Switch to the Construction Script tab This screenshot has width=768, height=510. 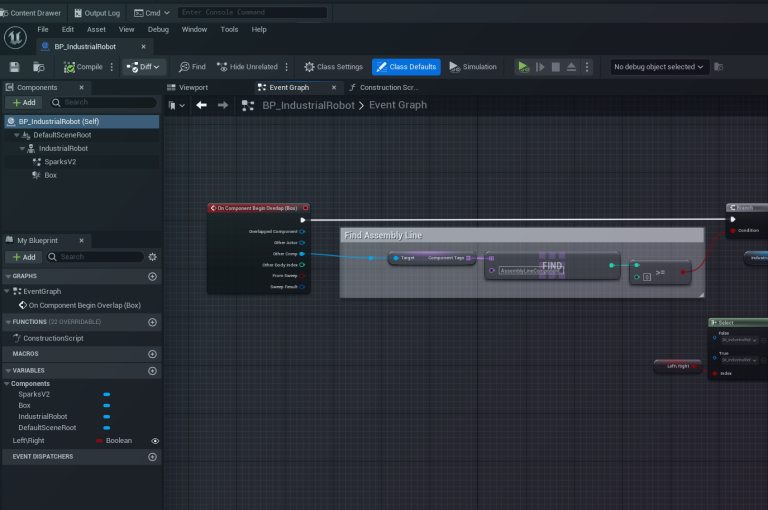coord(385,87)
